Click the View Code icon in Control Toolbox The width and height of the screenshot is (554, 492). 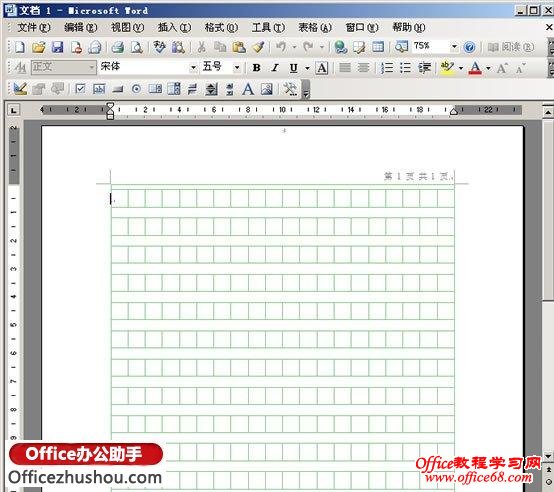57,89
